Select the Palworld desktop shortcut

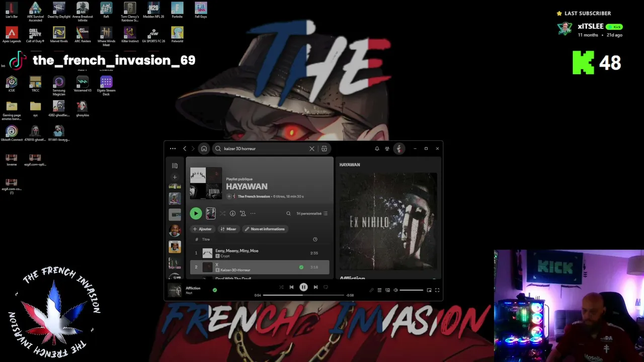[x=177, y=35]
